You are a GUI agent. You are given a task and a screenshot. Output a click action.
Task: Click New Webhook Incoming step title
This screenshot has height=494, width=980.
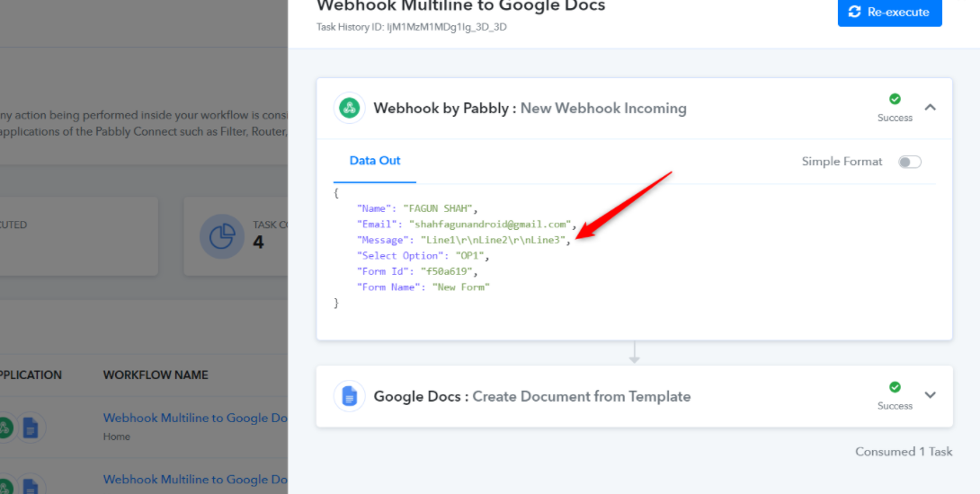[603, 109]
